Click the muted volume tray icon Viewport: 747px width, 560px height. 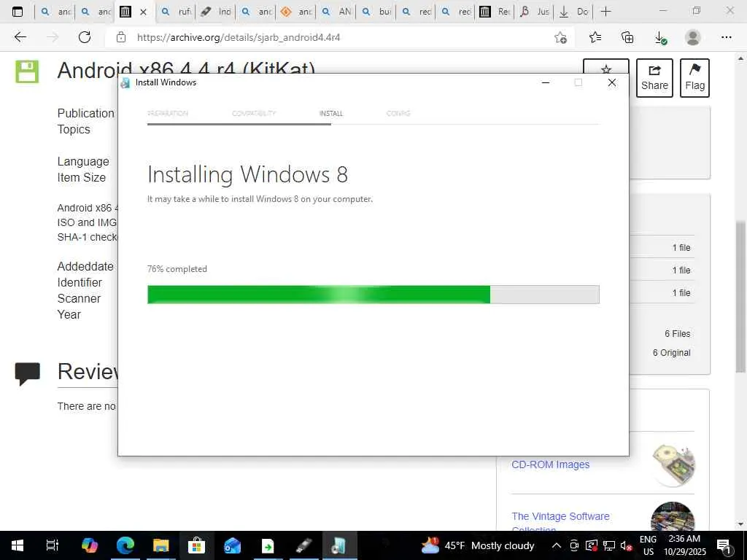626,545
